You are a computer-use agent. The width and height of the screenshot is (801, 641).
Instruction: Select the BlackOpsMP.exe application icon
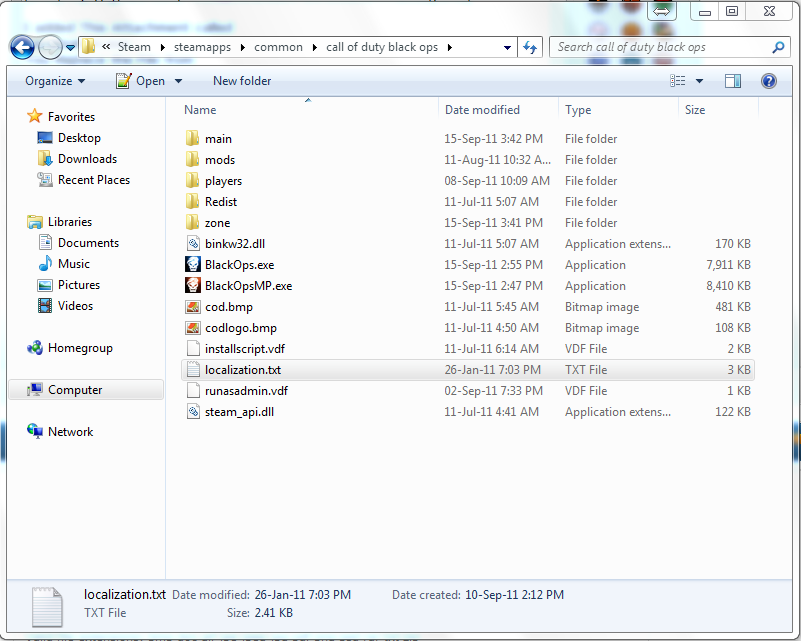click(x=193, y=285)
